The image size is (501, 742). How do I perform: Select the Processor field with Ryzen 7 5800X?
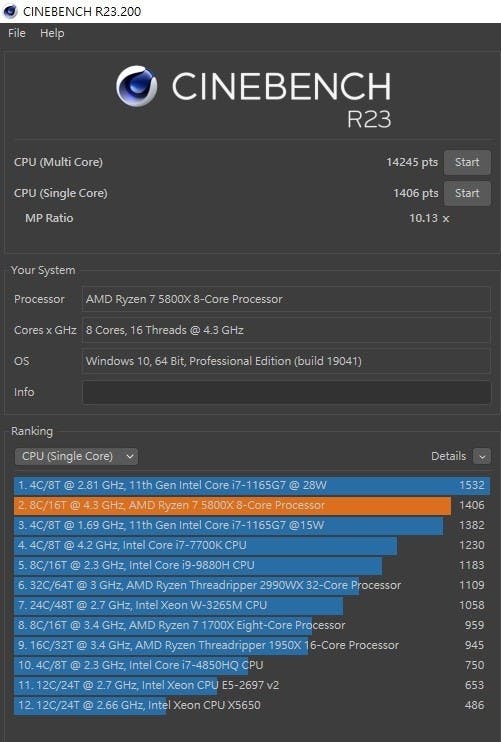(x=286, y=299)
